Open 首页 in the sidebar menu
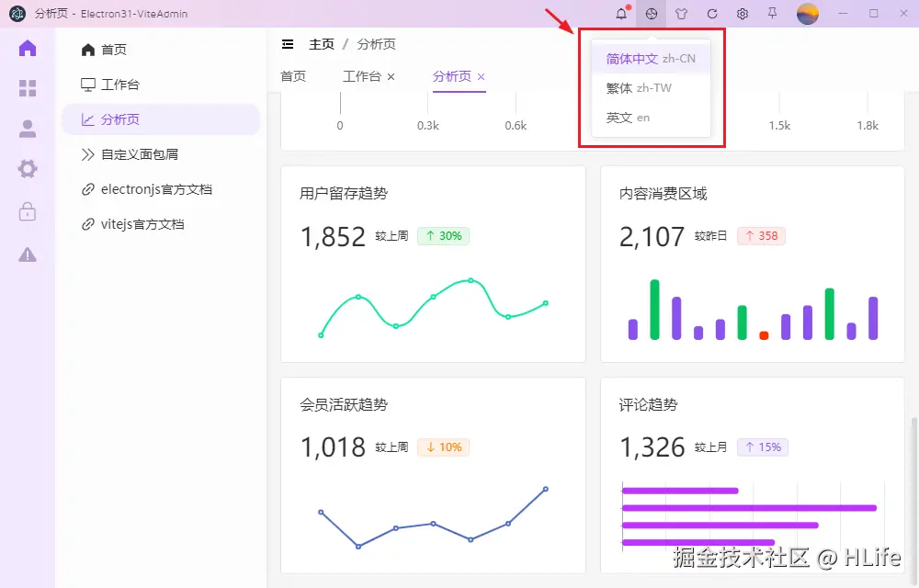 161,50
